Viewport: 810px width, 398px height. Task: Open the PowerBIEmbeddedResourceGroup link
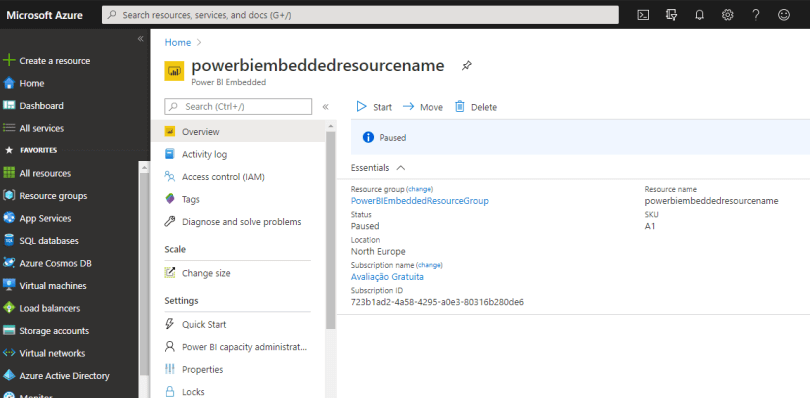point(419,201)
